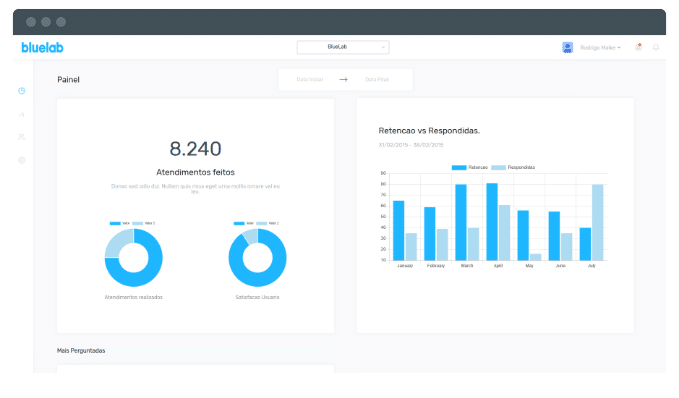Click the Satisfacao Usuario caption
This screenshot has width=679, height=398.
point(257,297)
